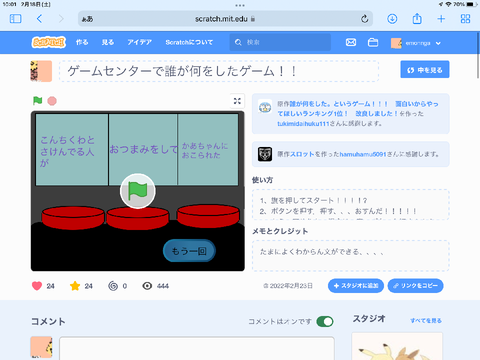Open the Pikachu studio thumbnail
Image resolution: width=480 pixels, height=360 pixels.
(x=397, y=346)
